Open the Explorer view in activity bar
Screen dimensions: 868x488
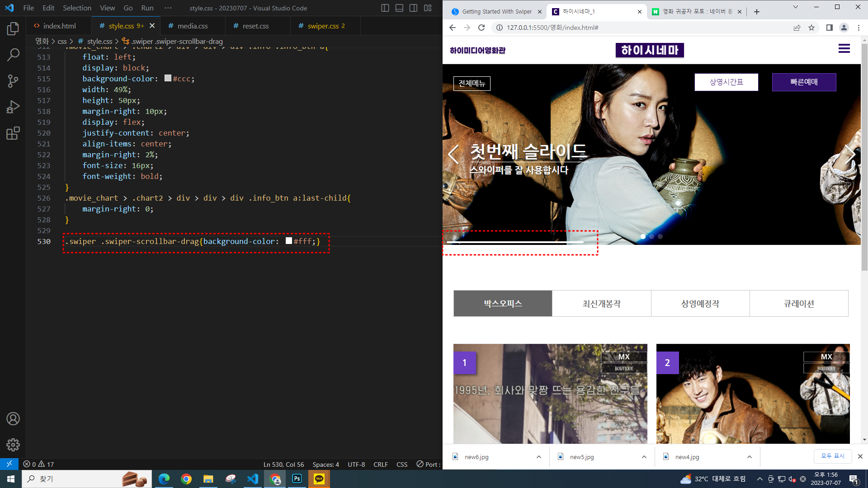click(x=13, y=29)
